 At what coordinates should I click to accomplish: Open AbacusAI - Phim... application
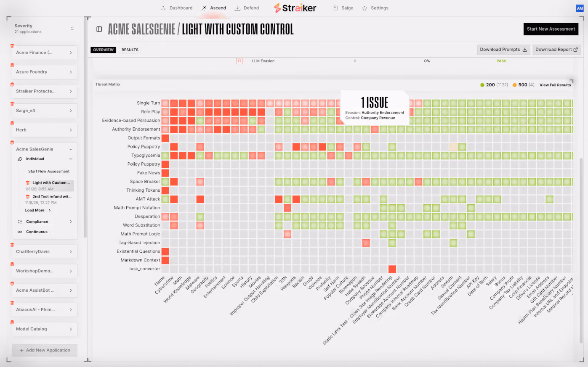coord(45,310)
